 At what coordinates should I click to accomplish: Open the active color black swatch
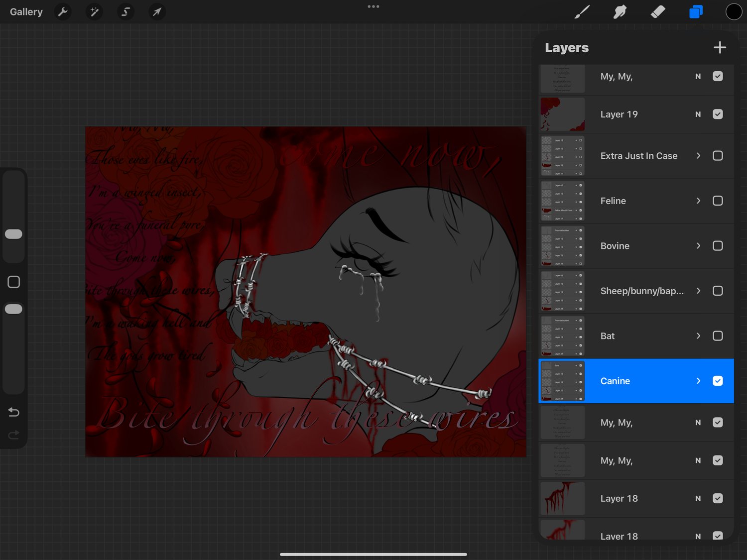[734, 11]
